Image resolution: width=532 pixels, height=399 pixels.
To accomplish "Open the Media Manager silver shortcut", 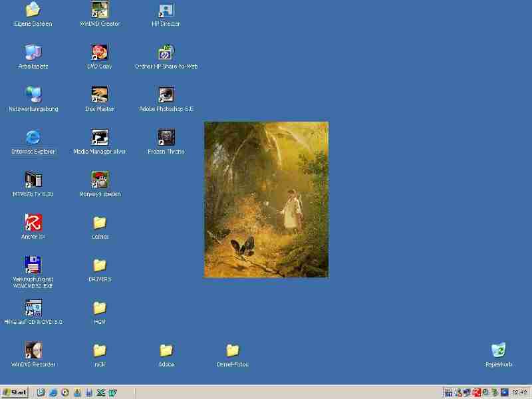I will click(x=100, y=138).
